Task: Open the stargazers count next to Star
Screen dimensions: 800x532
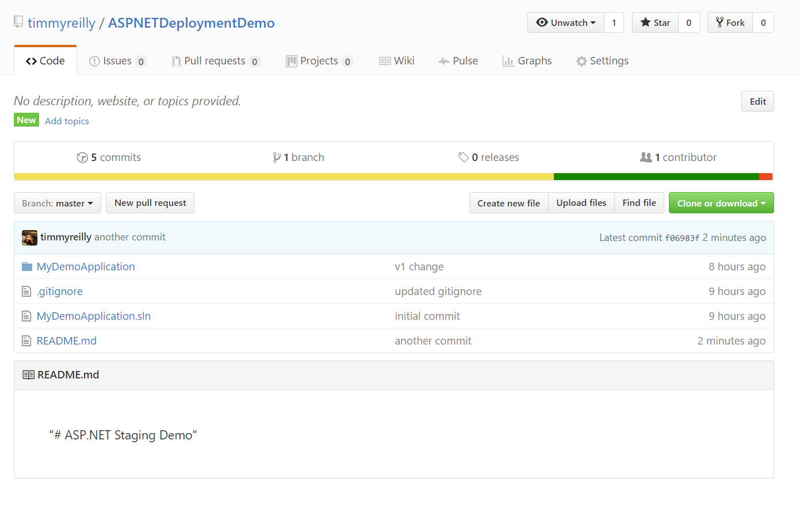Action: point(689,22)
